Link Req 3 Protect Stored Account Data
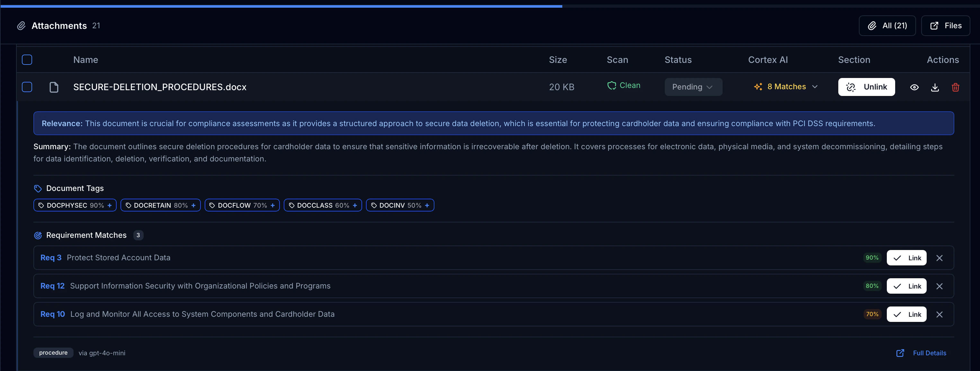980x371 pixels. [906, 257]
